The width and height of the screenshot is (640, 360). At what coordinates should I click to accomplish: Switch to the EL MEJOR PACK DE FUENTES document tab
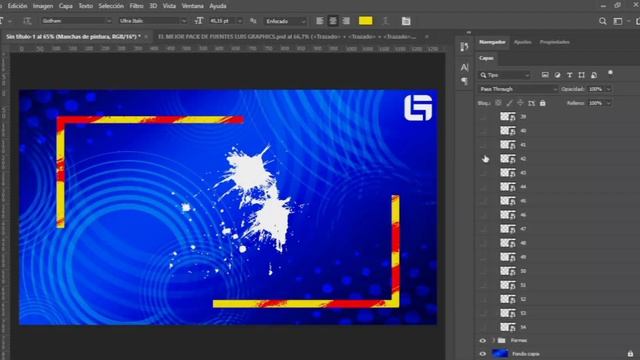pos(287,37)
